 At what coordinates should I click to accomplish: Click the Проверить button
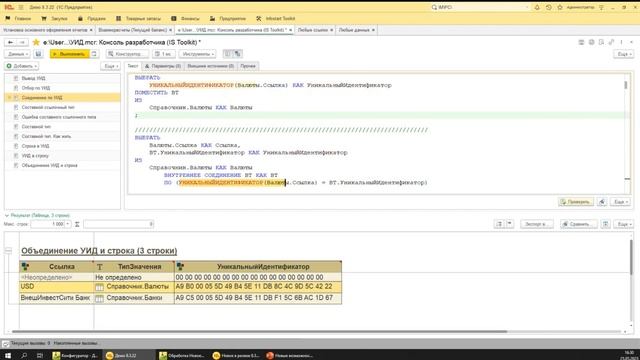pos(576,202)
